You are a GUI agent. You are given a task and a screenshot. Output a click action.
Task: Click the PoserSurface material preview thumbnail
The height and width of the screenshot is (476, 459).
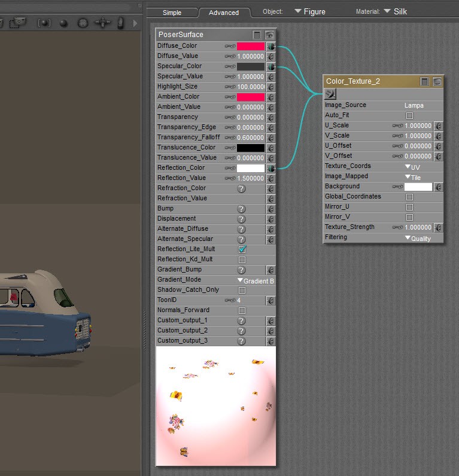[x=216, y=406]
